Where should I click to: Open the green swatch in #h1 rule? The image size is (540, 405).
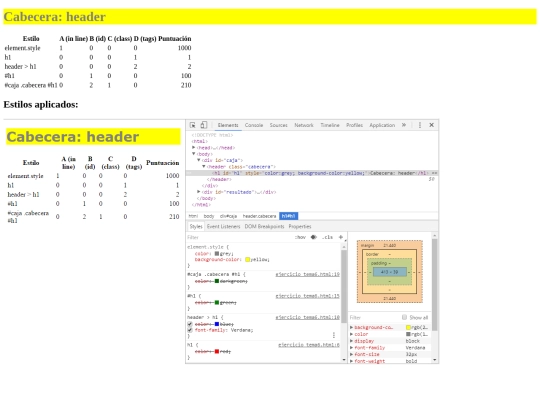click(217, 302)
